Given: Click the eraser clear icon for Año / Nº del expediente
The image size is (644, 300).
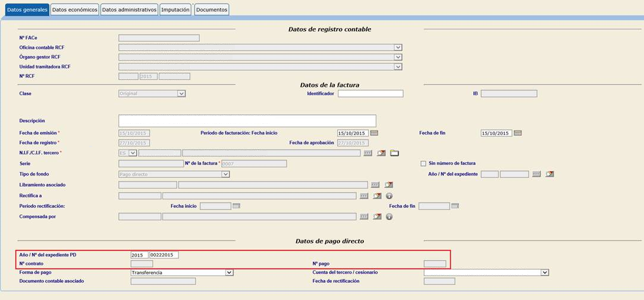Looking at the screenshot, I should point(550,174).
